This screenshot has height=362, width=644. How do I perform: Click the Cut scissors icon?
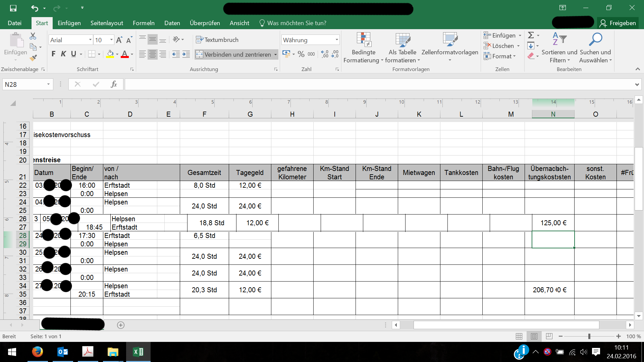tap(33, 36)
